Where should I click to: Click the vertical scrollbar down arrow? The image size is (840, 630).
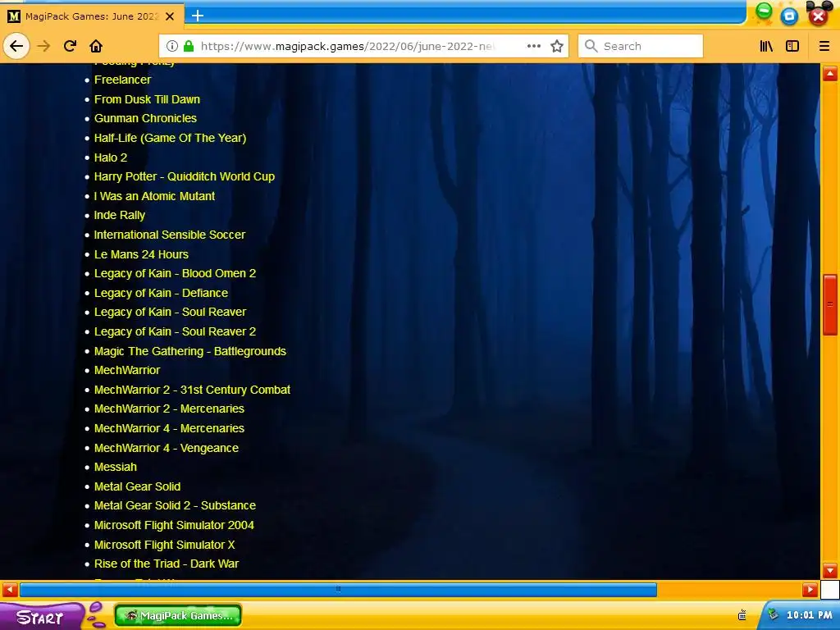[830, 570]
